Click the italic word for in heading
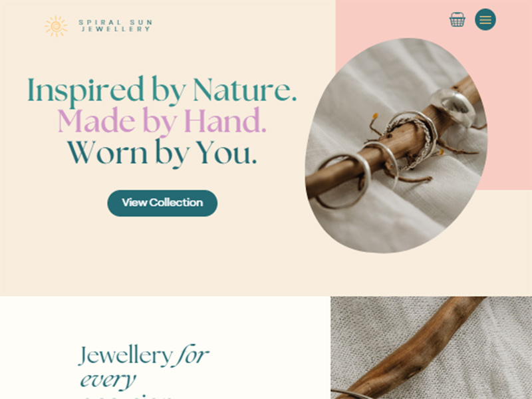The width and height of the screenshot is (532, 399). point(192,355)
